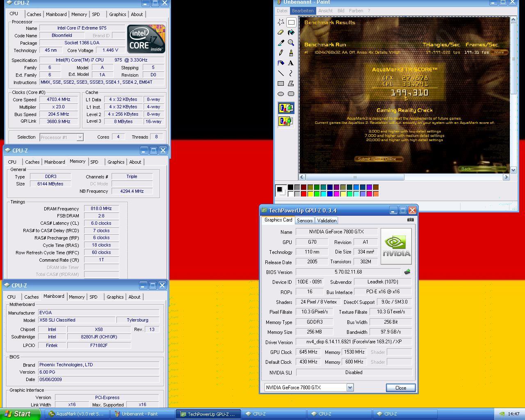Click the Windows Start button

20,414
